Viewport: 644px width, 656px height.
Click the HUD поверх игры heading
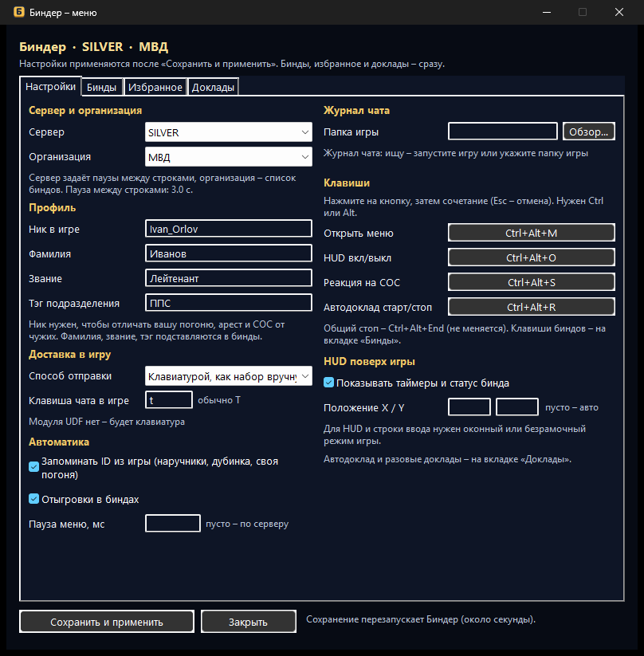click(x=370, y=361)
